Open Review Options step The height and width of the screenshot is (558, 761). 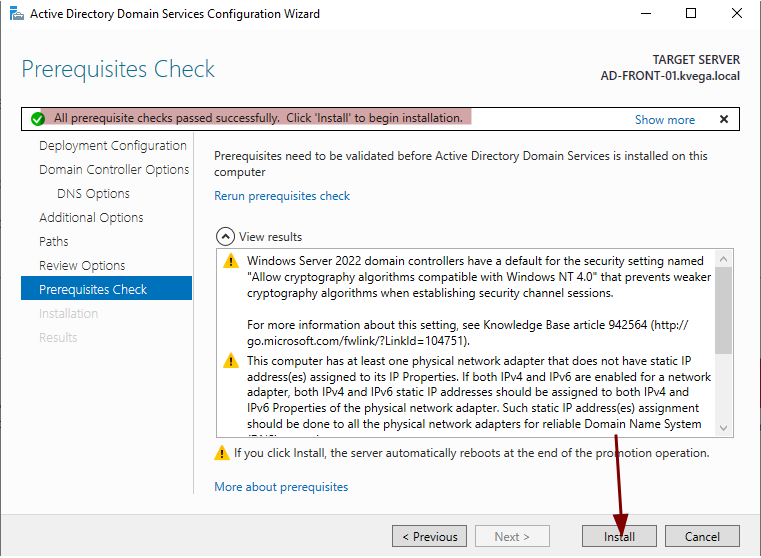[x=82, y=266]
